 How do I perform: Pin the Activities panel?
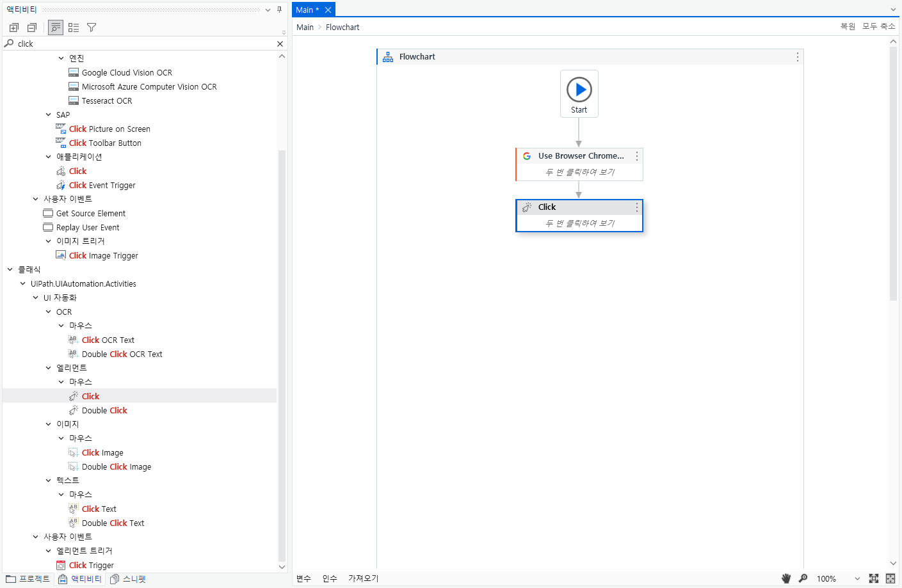pyautogui.click(x=279, y=10)
